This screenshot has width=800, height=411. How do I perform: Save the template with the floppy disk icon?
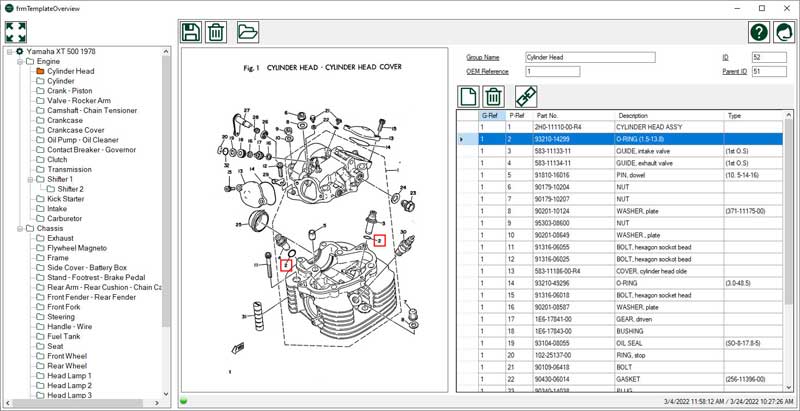pos(191,31)
